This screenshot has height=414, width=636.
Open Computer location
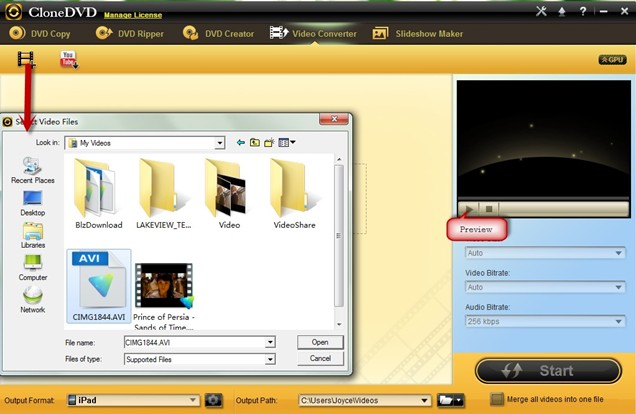32,268
